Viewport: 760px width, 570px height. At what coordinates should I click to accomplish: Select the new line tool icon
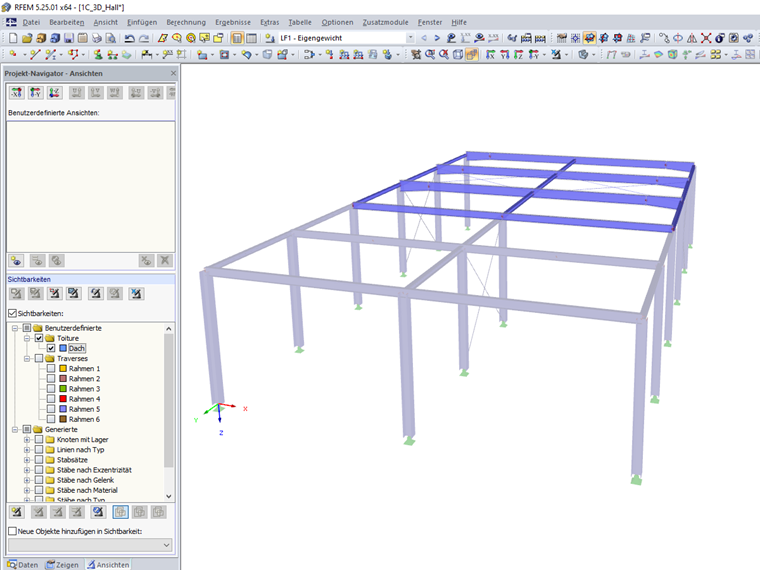[34, 54]
